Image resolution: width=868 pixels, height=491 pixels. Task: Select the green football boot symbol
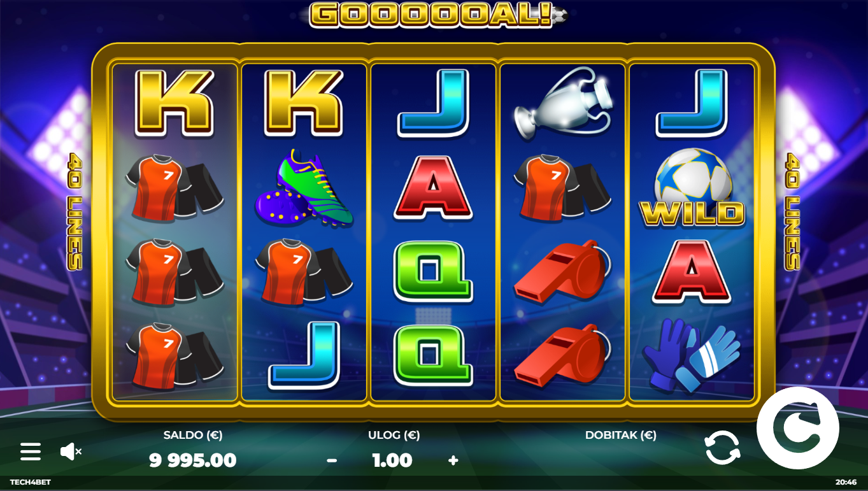[x=304, y=189]
